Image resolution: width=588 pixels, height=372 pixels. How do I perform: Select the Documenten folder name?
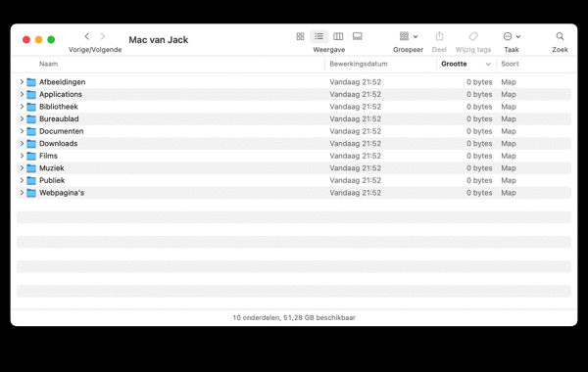(62, 131)
